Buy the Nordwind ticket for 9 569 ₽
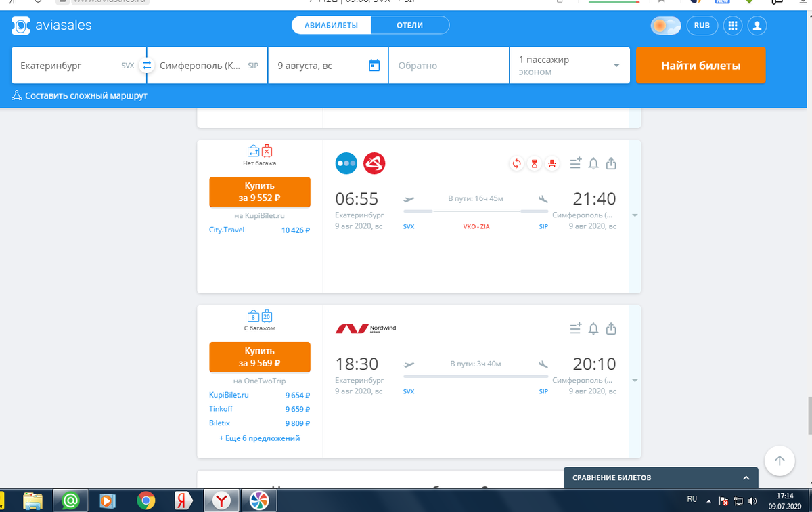The image size is (812, 512). click(260, 357)
